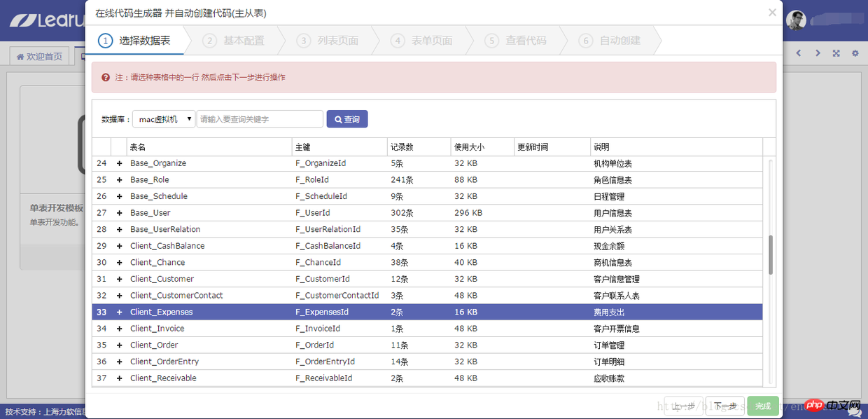Go to step 6 自动创建
This screenshot has height=419, width=868.
pyautogui.click(x=610, y=41)
